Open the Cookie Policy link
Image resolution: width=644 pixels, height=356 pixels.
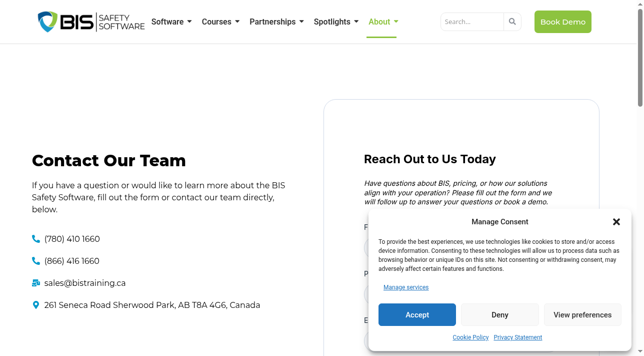pos(470,337)
